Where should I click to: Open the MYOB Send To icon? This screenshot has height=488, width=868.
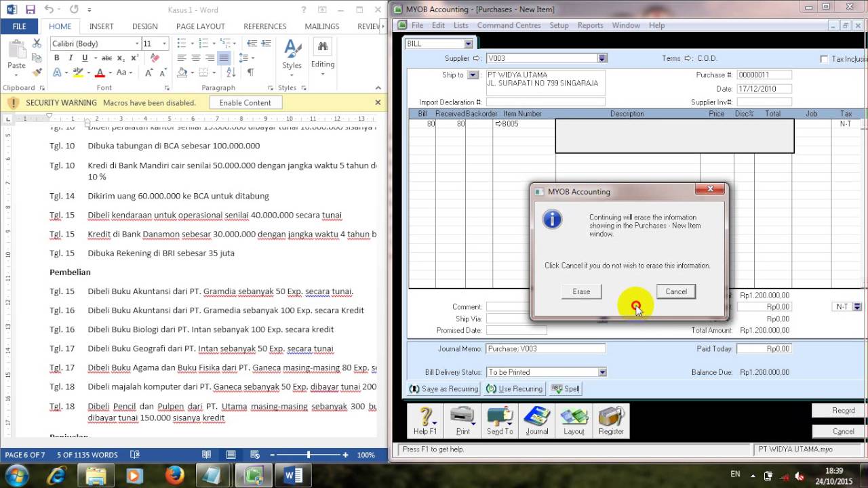pyautogui.click(x=500, y=420)
